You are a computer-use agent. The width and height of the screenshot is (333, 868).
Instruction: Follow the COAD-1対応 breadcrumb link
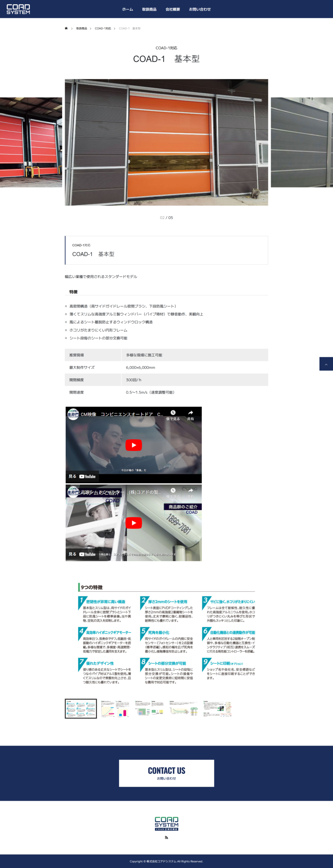click(103, 28)
